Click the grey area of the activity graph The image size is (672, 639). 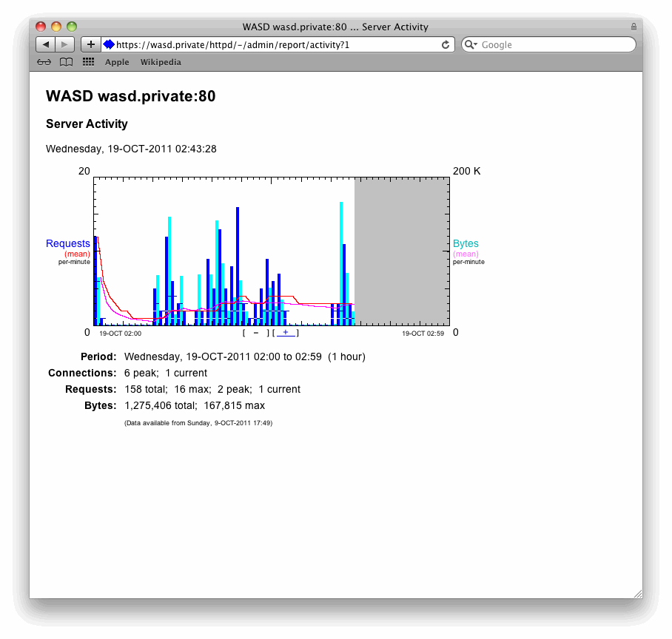pyautogui.click(x=402, y=251)
